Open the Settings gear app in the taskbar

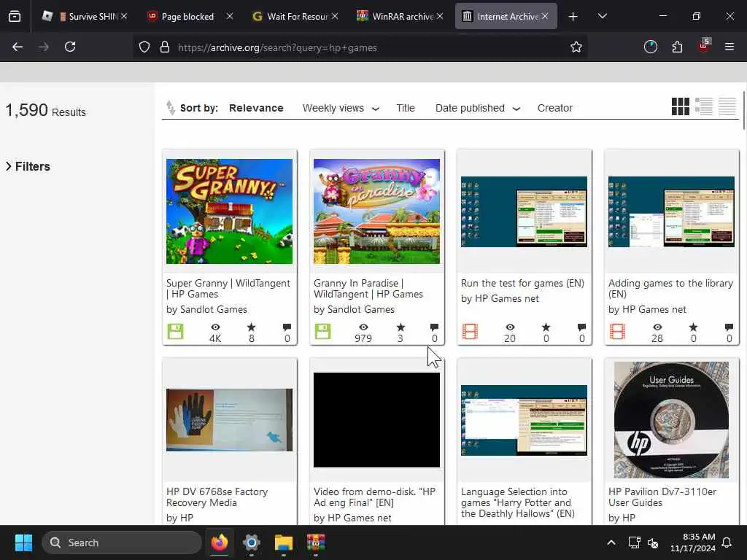click(x=252, y=542)
